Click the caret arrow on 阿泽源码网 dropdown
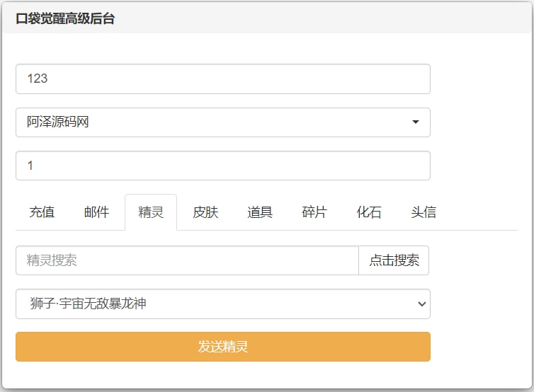The height and width of the screenshot is (392, 534). (415, 122)
